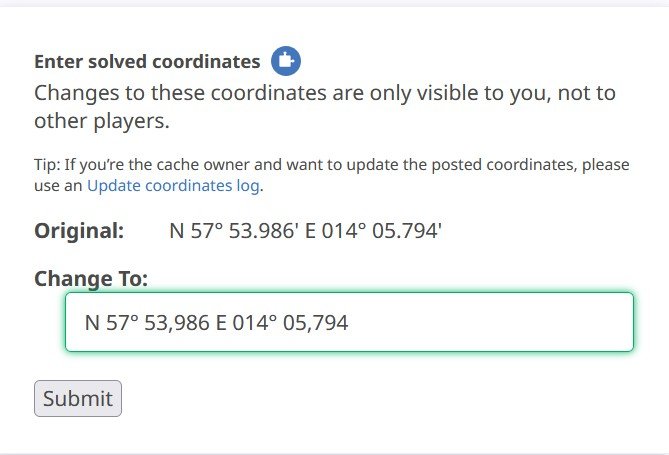Click the words 'other players.'
The width and height of the screenshot is (669, 455).
pos(102,121)
